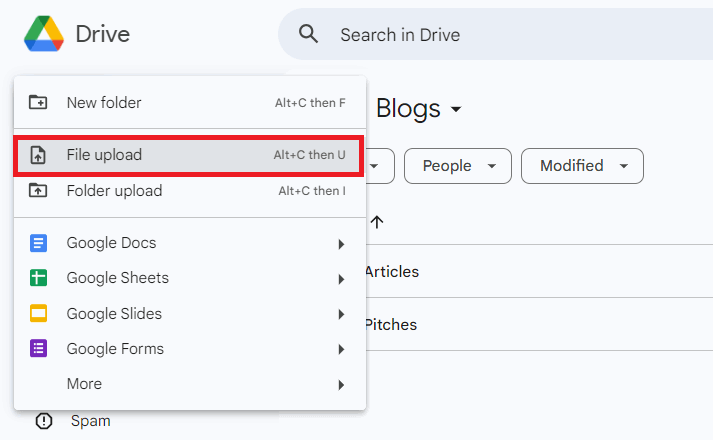Click the Google Docs icon
This screenshot has width=713, height=440.
38,243
